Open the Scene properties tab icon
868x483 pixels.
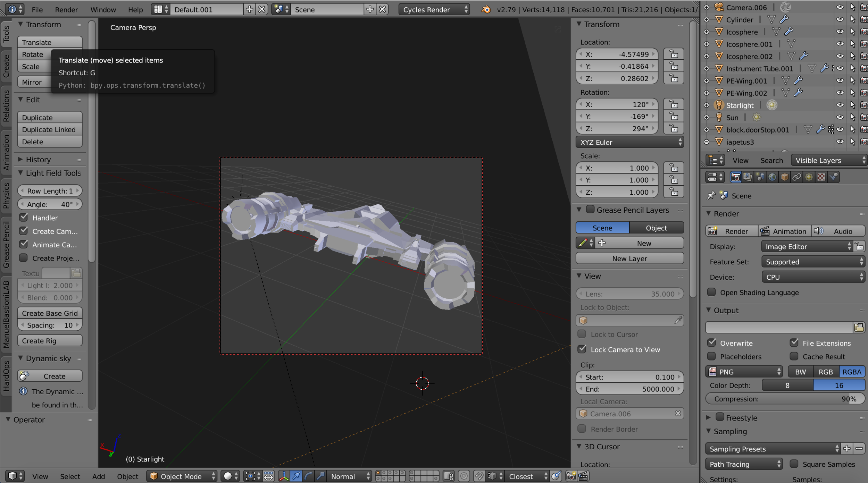click(x=760, y=177)
